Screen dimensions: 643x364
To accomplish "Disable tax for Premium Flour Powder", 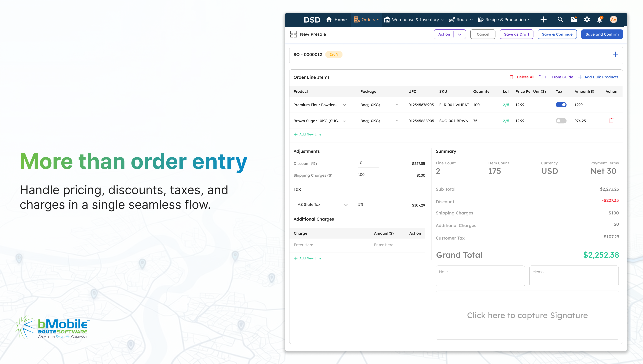I will point(561,105).
